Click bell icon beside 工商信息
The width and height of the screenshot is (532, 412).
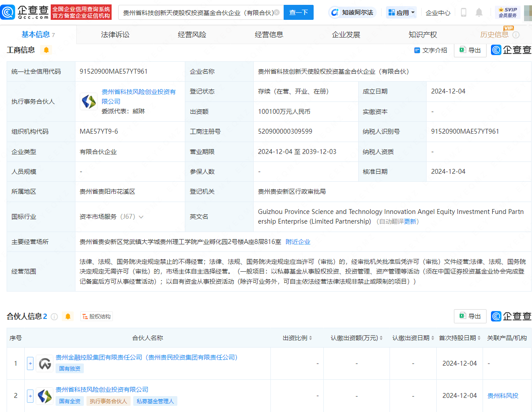point(47,50)
